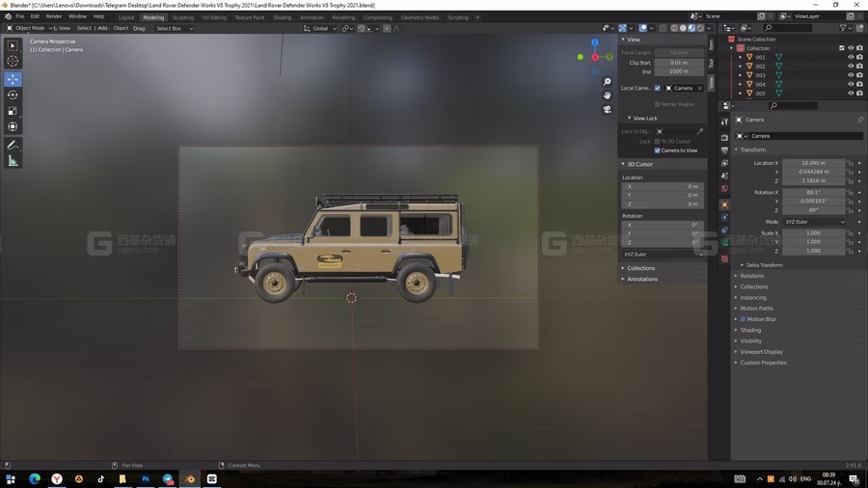868x488 pixels.
Task: Toggle Location X lock icon
Action: pyautogui.click(x=851, y=163)
